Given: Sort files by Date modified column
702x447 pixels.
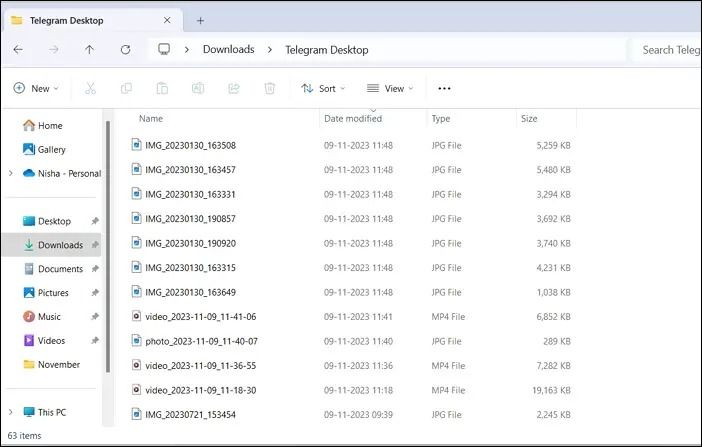Looking at the screenshot, I should [x=352, y=118].
